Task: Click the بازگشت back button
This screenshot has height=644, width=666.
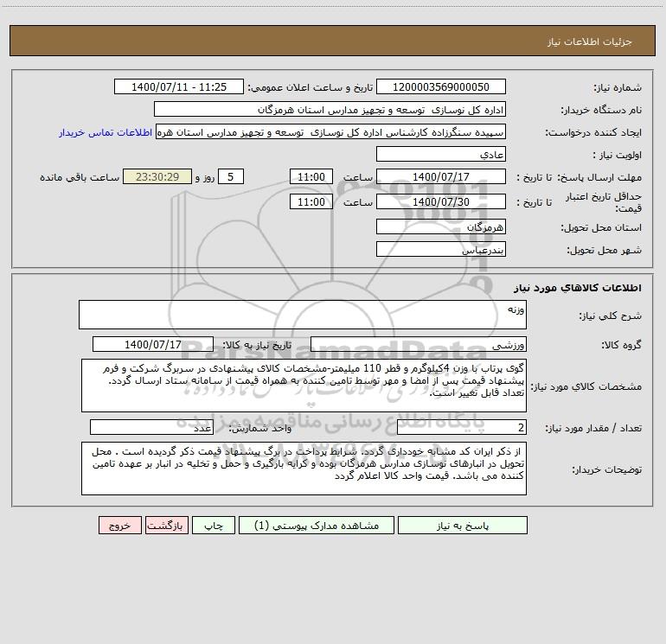Action: point(166,525)
